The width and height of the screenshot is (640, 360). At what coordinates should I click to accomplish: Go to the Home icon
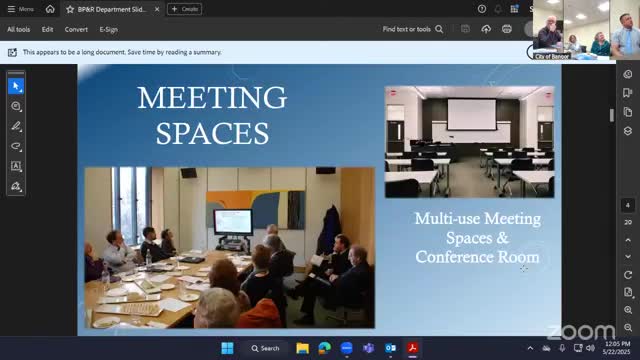pos(50,9)
